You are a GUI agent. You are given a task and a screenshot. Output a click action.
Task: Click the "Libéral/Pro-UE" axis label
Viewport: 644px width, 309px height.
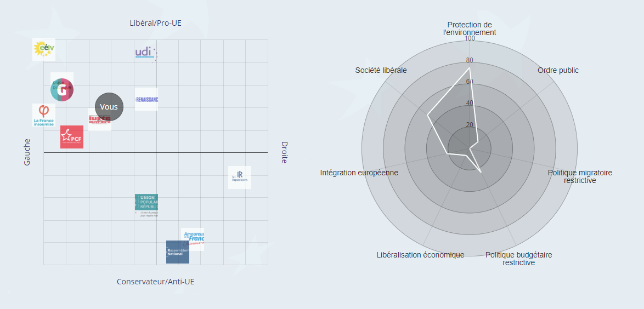[x=156, y=23]
